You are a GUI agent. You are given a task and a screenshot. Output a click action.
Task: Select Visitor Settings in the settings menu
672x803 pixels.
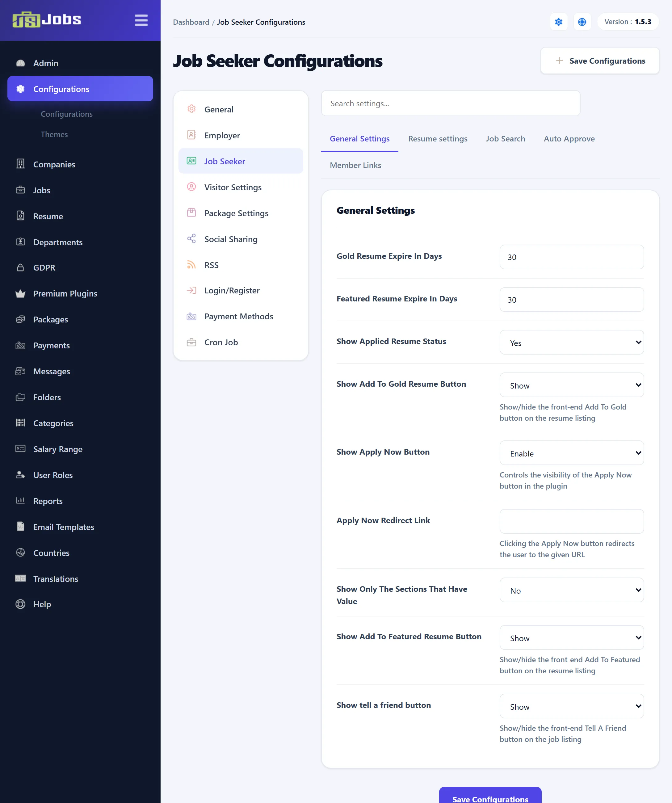click(x=241, y=187)
